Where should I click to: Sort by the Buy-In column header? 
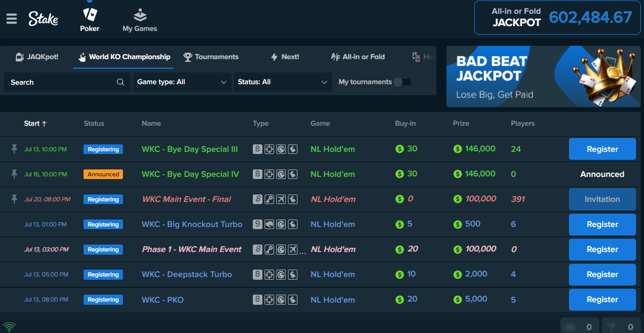406,123
